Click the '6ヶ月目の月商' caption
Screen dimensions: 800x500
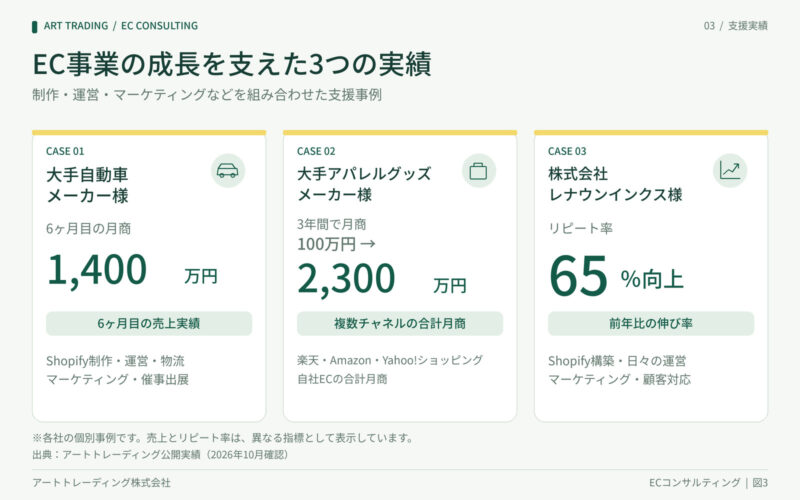pyautogui.click(x=88, y=228)
